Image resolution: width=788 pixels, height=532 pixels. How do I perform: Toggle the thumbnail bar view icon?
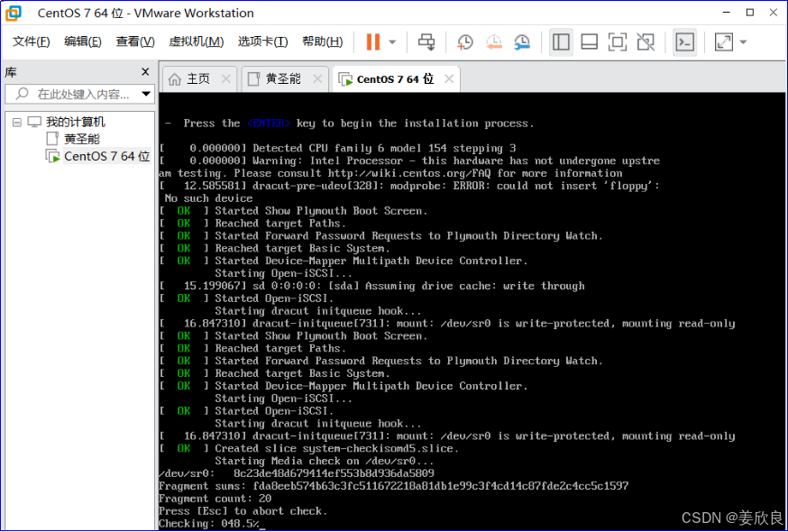589,41
